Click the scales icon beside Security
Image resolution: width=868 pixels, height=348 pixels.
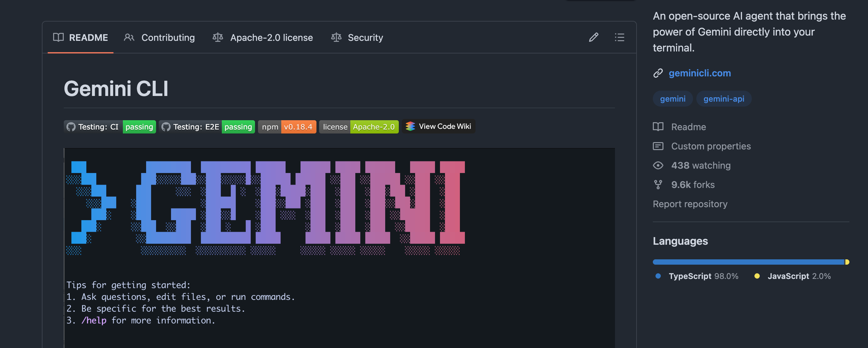336,38
